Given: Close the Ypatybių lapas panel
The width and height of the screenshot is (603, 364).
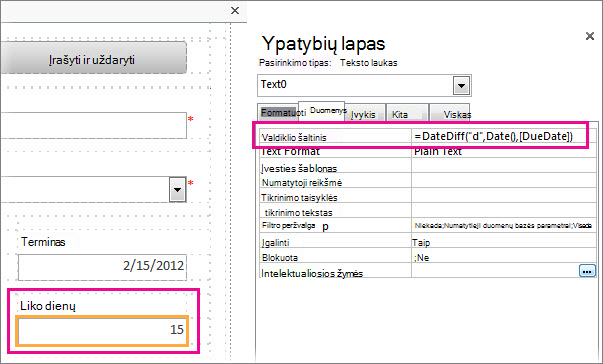Looking at the screenshot, I should pyautogui.click(x=590, y=36).
